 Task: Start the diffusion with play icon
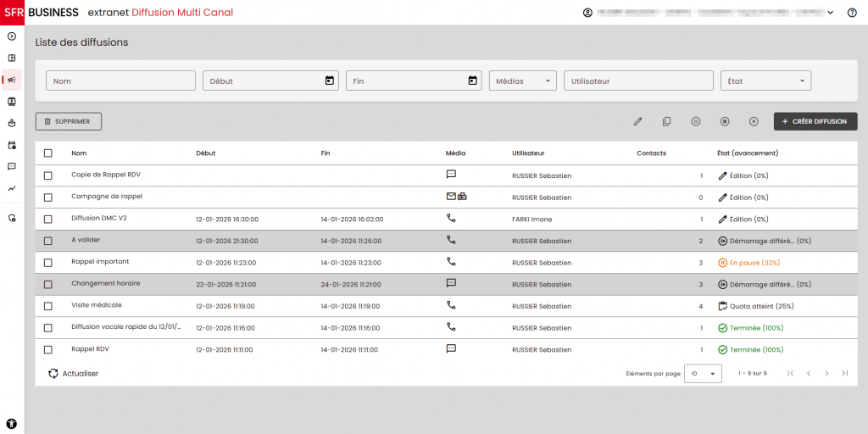pos(754,122)
